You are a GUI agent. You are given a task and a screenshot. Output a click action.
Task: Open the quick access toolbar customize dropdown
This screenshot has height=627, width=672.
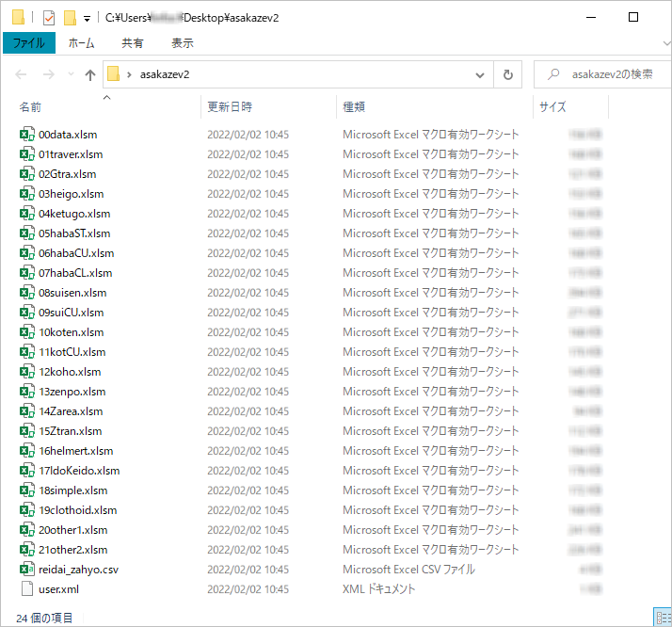(x=87, y=18)
